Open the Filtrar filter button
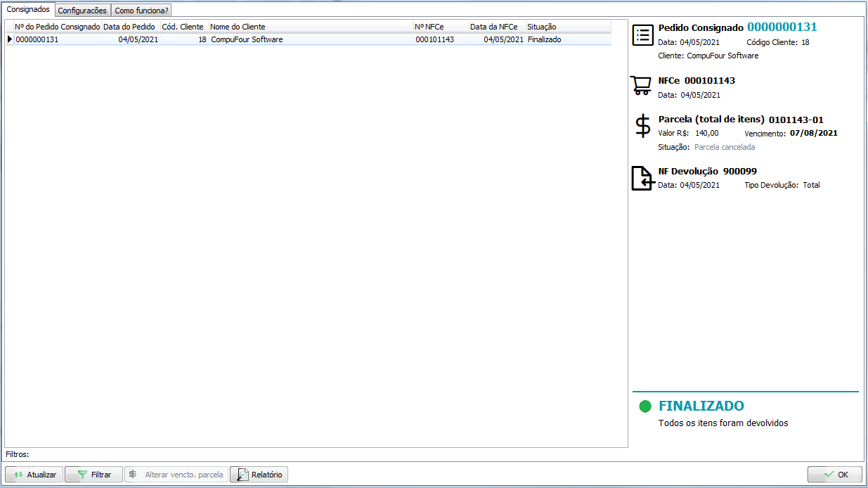Viewport: 868px width, 488px height. (93, 475)
